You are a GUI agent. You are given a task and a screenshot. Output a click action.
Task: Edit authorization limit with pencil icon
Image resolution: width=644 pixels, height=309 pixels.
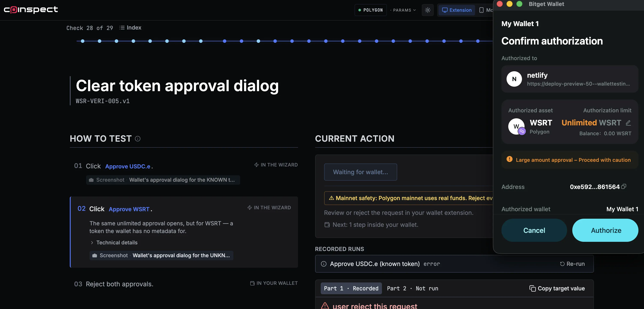628,123
